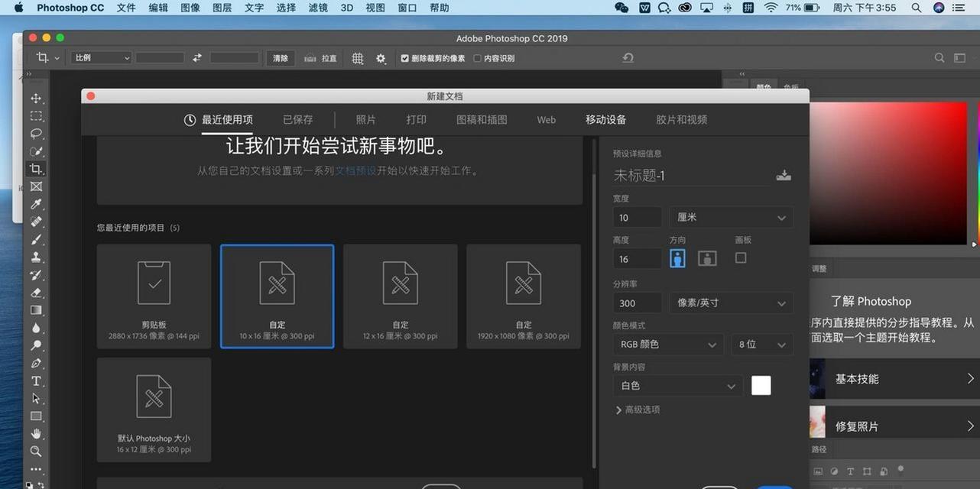Open the RGB 颜色 mode dropdown
This screenshot has height=489, width=980.
pyautogui.click(x=668, y=345)
